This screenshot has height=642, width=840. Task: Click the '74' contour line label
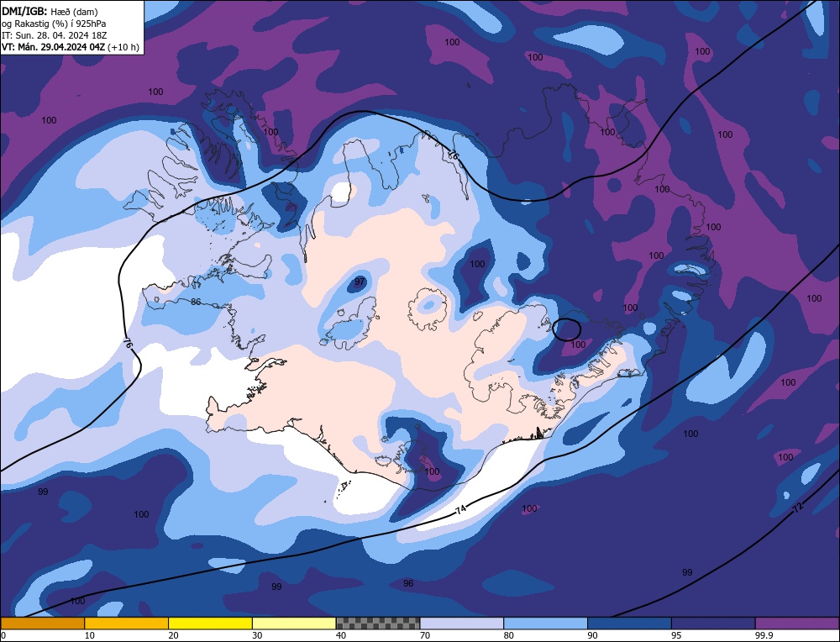coord(460,511)
